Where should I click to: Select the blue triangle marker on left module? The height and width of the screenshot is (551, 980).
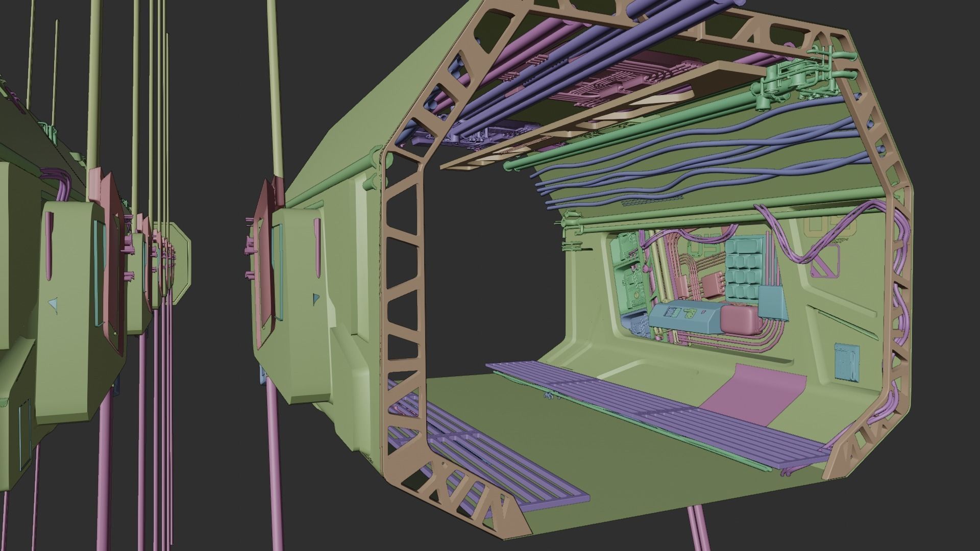tap(53, 304)
